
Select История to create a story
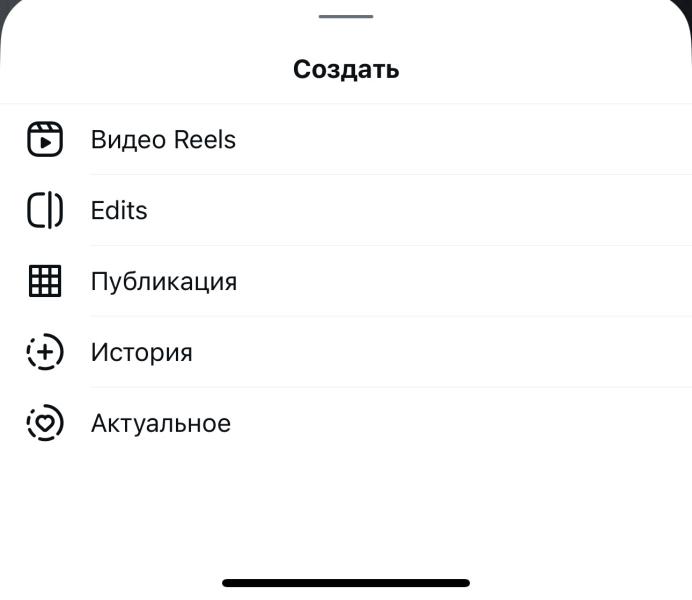[141, 353]
